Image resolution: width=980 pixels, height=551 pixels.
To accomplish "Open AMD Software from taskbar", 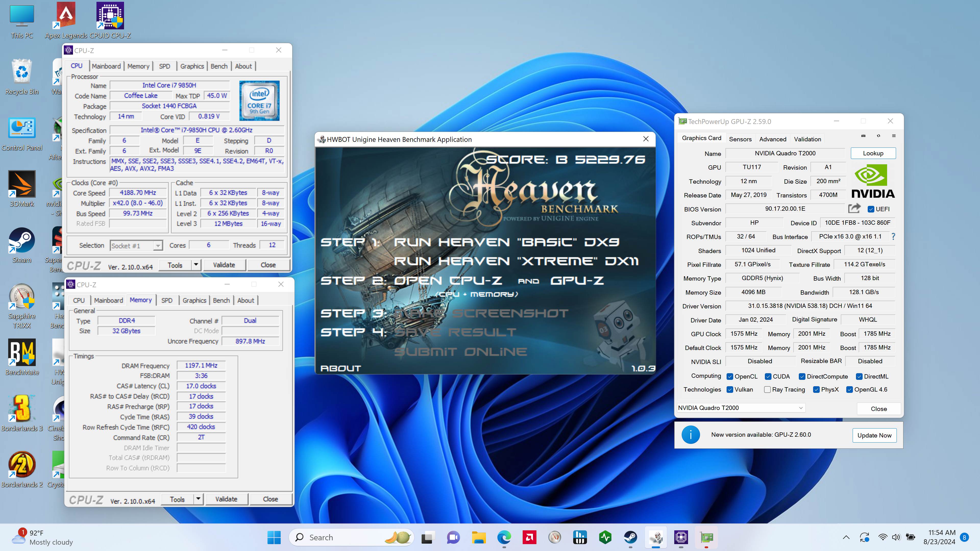I will click(529, 537).
